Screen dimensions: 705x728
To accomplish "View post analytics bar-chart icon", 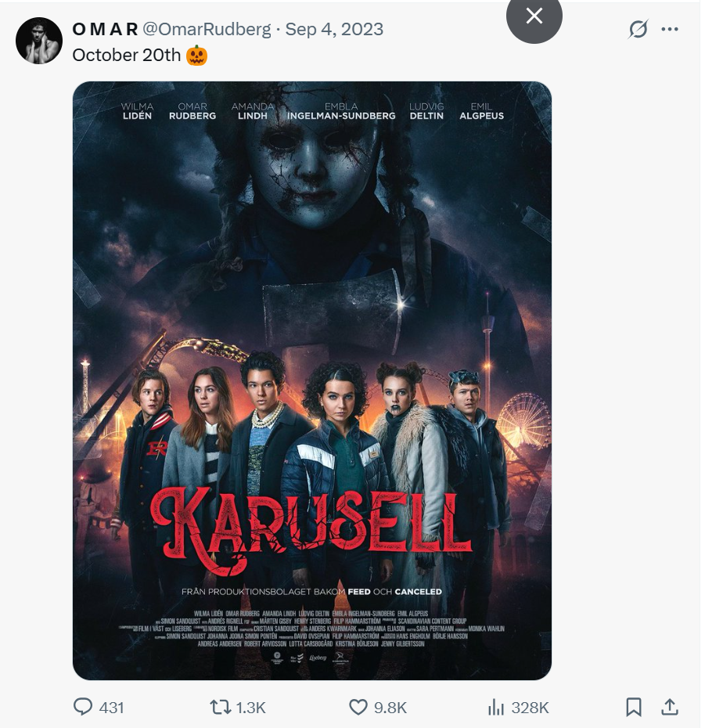I will (495, 707).
